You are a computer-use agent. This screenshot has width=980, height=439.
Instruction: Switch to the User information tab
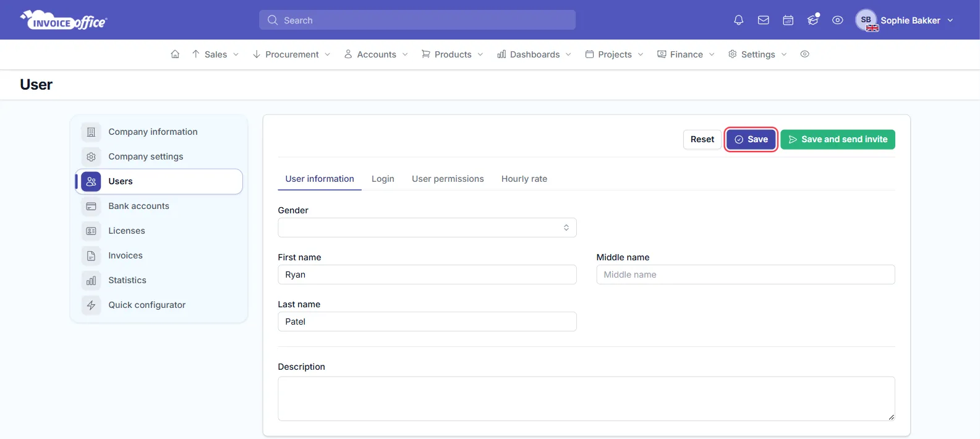320,179
